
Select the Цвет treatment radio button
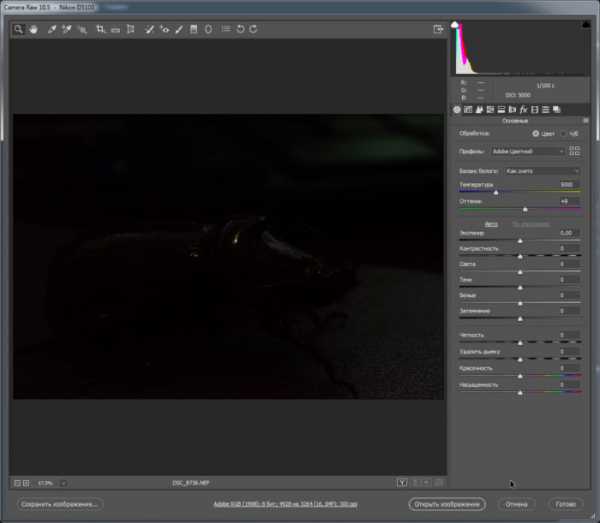[536, 133]
